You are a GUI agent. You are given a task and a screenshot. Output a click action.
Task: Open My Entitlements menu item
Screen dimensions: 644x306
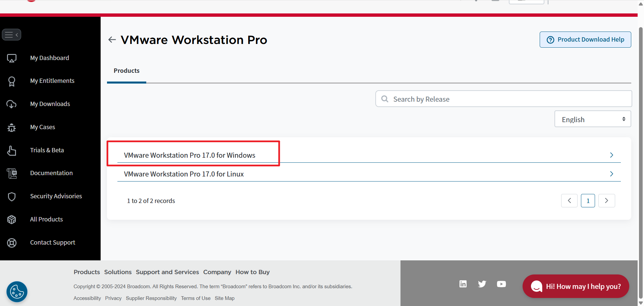52,81
